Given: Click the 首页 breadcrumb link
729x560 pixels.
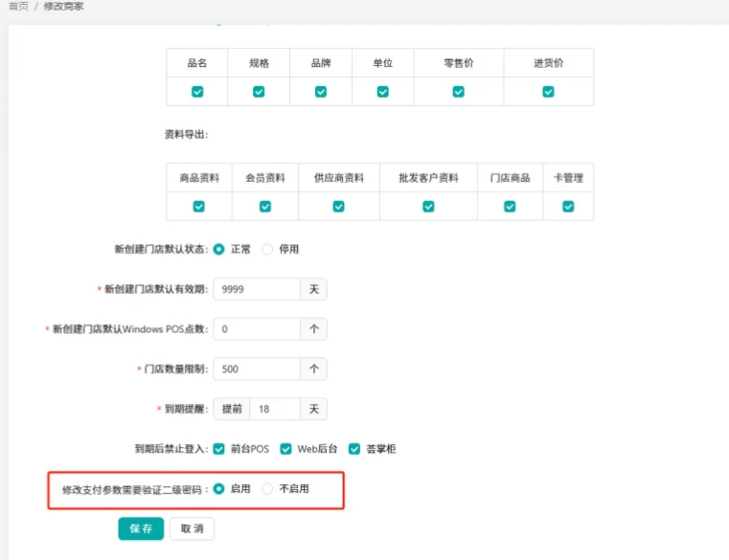Looking at the screenshot, I should coord(17,7).
